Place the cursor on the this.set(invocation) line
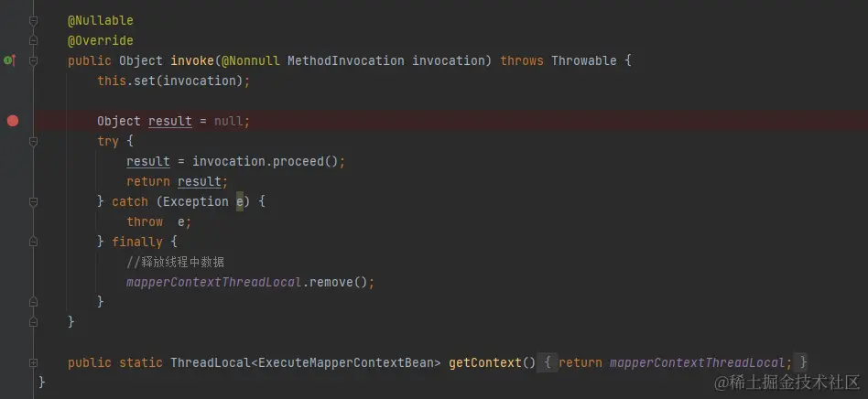The image size is (868, 399). click(x=174, y=81)
